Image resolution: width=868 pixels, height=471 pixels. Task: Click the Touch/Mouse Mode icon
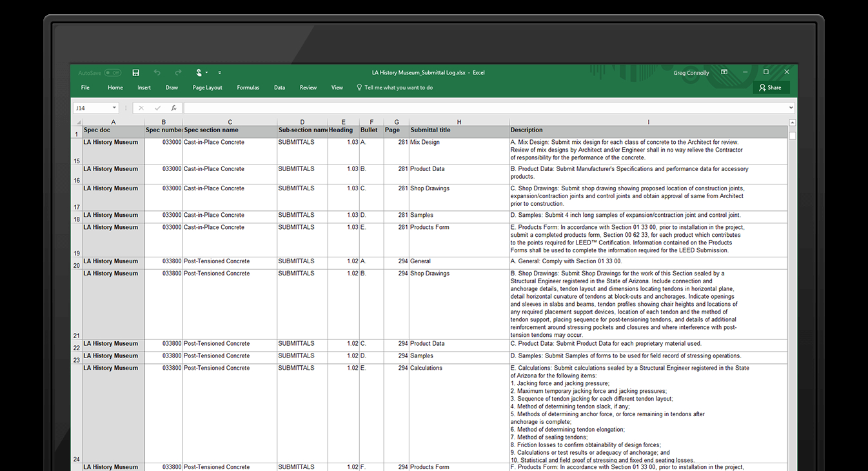(199, 73)
